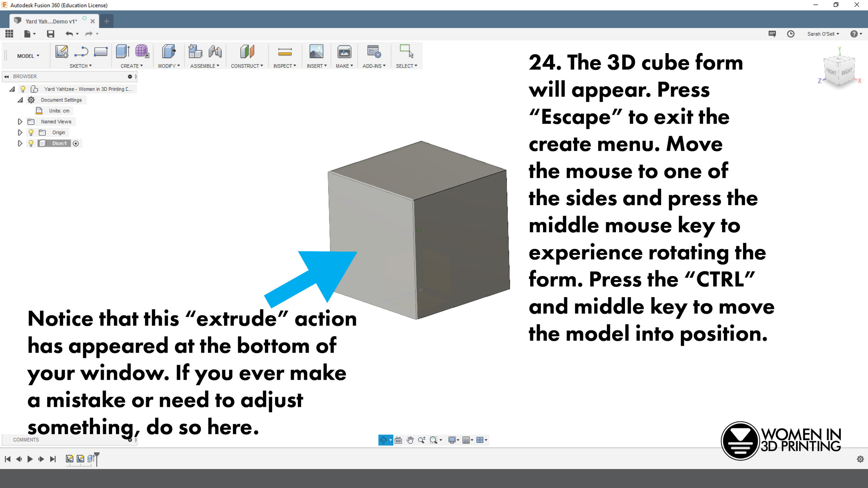
Task: Open the File menu dropdown
Action: (x=30, y=34)
